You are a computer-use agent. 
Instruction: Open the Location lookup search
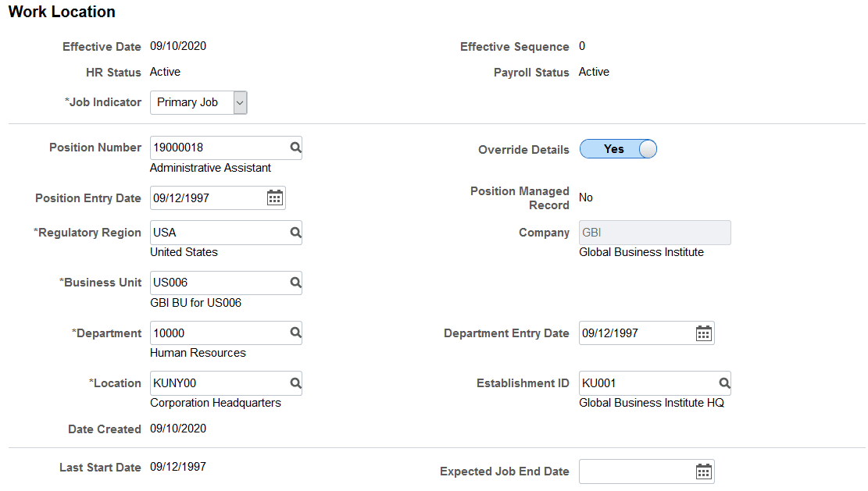click(295, 383)
